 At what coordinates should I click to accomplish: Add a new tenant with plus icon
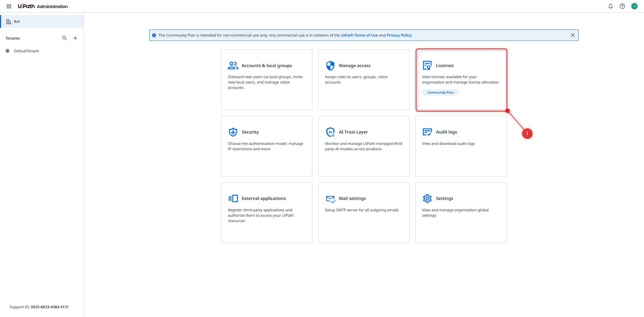75,38
